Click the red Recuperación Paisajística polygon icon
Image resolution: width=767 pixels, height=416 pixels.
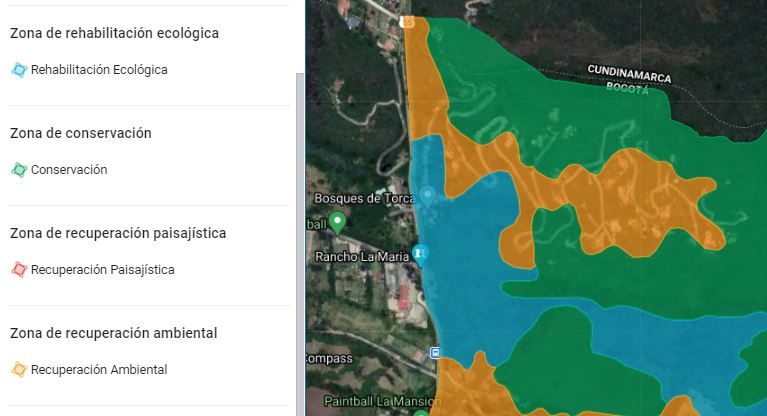point(18,270)
